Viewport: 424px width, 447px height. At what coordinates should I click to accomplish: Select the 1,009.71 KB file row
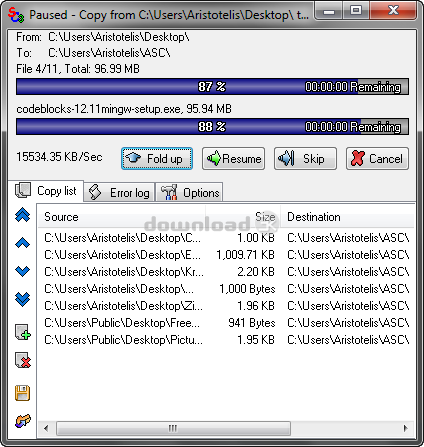click(x=226, y=255)
